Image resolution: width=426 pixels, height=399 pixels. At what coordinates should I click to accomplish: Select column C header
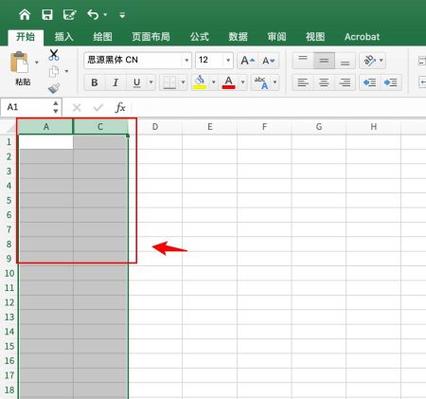tap(100, 127)
